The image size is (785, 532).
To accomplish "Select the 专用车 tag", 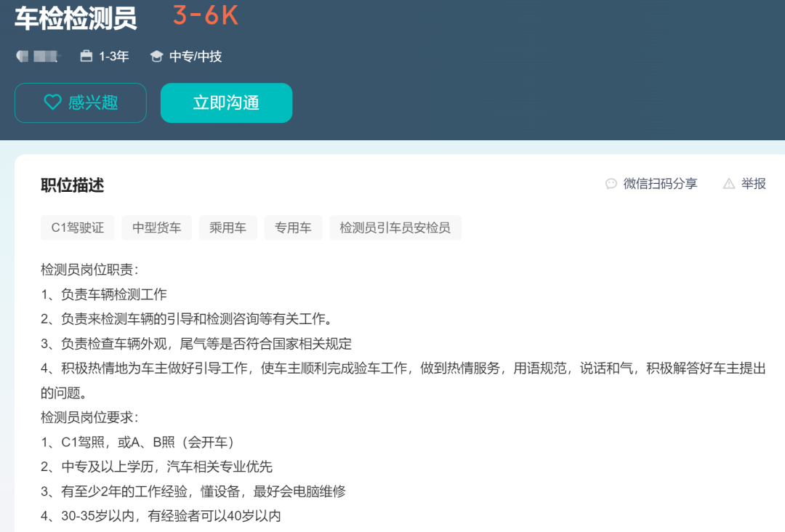I will pos(293,227).
